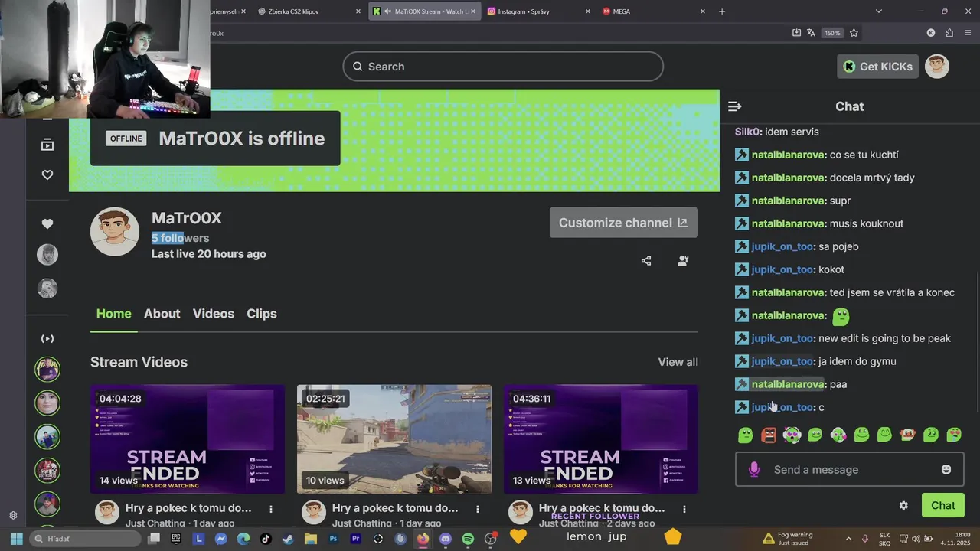Click the Customize channel button
Screen dimensions: 980x551
click(624, 223)
